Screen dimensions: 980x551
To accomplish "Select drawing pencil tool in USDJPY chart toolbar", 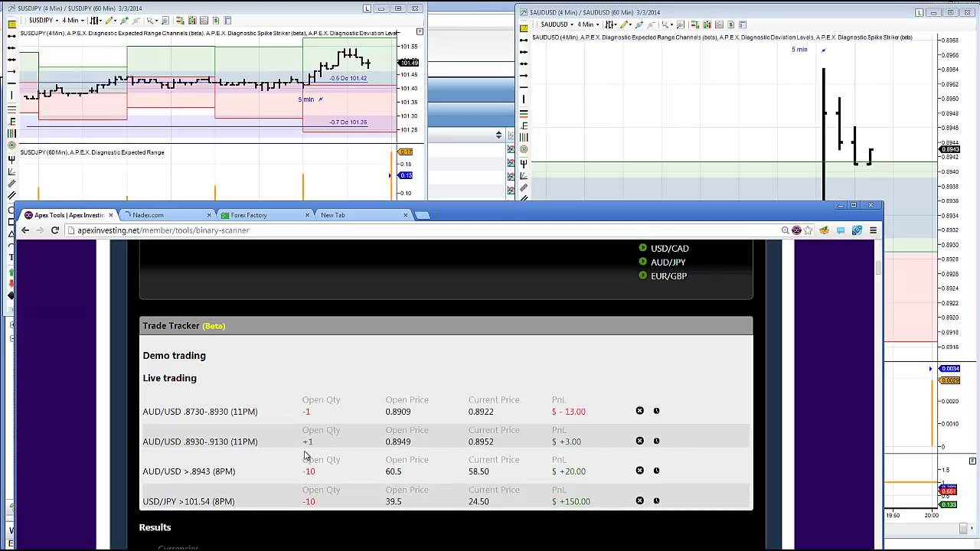I will (x=109, y=21).
